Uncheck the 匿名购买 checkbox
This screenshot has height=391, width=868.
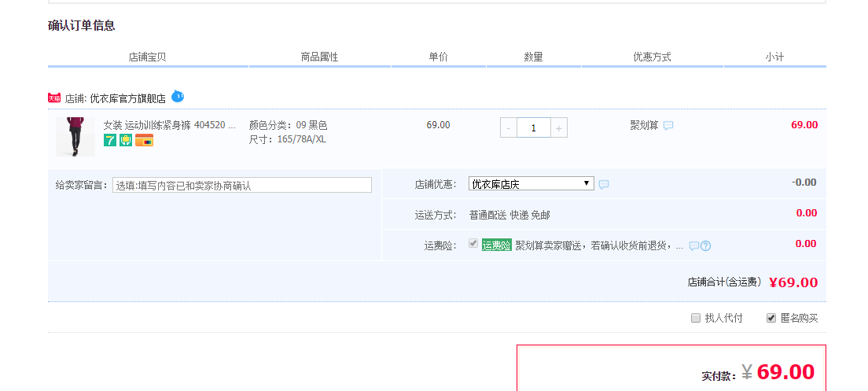click(x=771, y=318)
